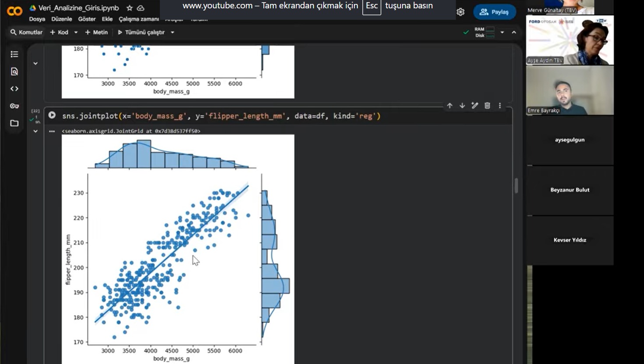Expand the Kod button dropdown arrow

pos(76,32)
